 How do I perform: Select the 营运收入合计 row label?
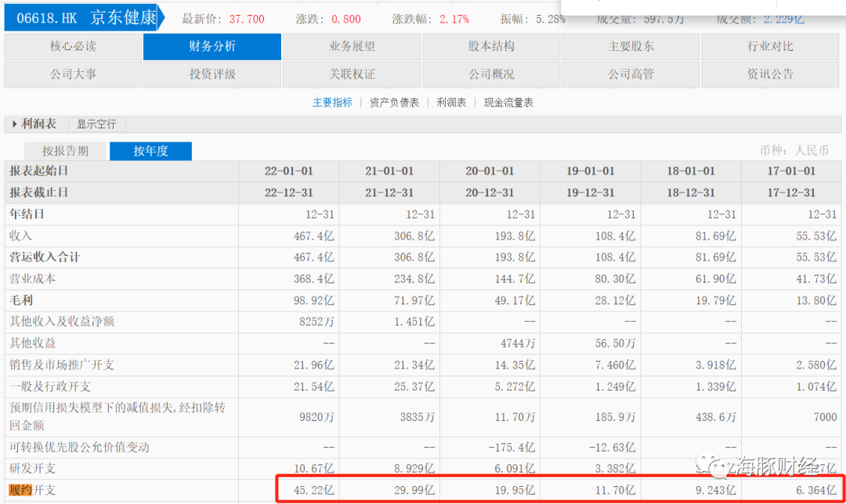coord(45,257)
